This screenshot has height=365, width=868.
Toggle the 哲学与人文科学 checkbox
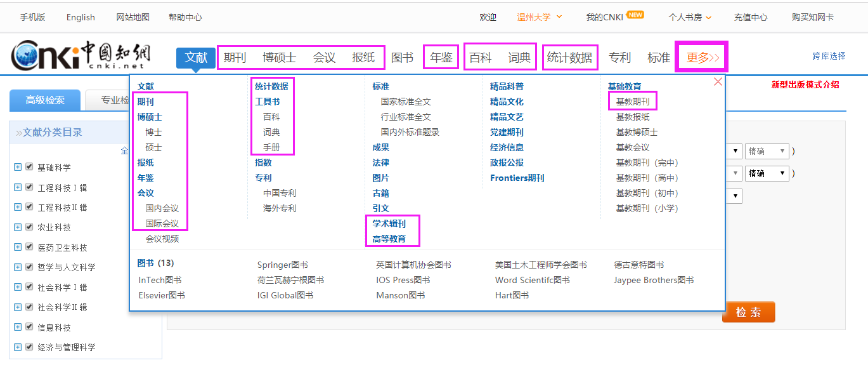(29, 267)
